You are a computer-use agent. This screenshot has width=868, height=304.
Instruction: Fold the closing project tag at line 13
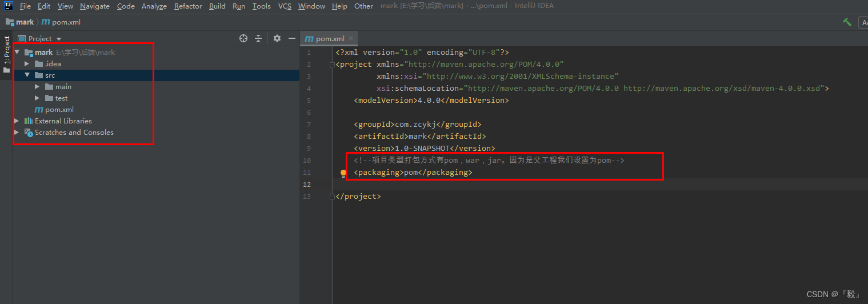332,197
